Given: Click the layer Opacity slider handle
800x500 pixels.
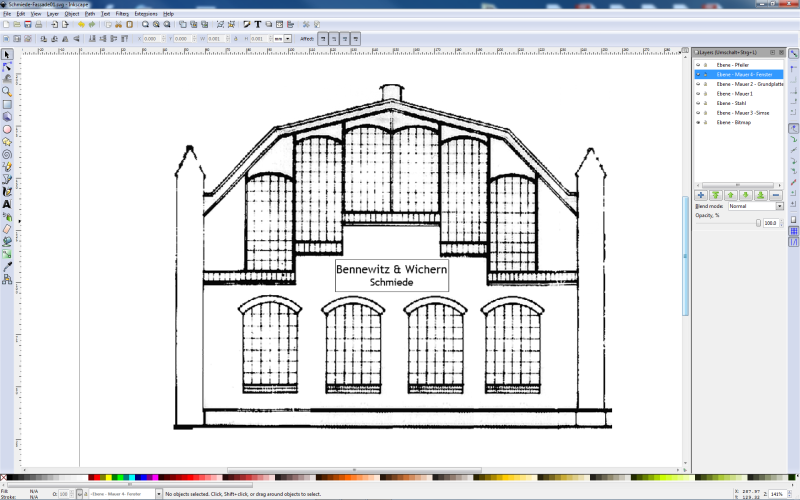Looking at the screenshot, I should [x=758, y=223].
